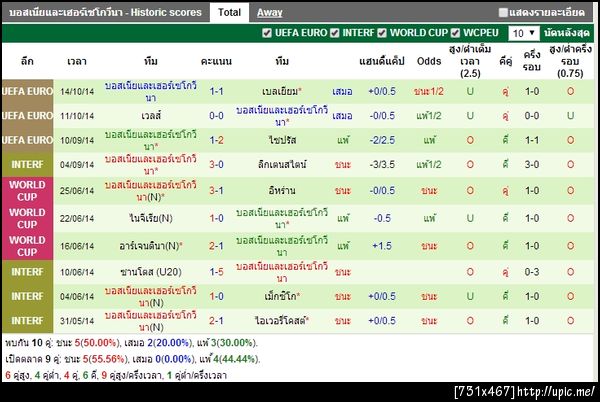The width and height of the screenshot is (600, 402).
Task: Click the Odds column header
Action: click(429, 61)
